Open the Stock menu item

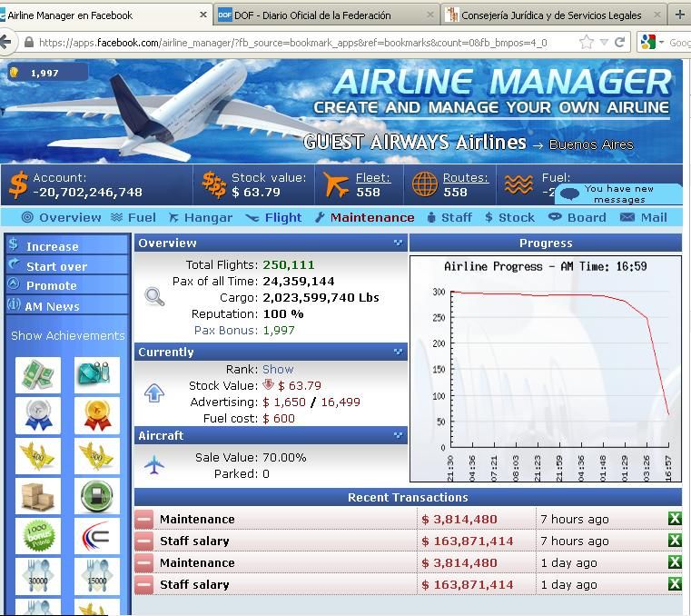pyautogui.click(x=509, y=217)
